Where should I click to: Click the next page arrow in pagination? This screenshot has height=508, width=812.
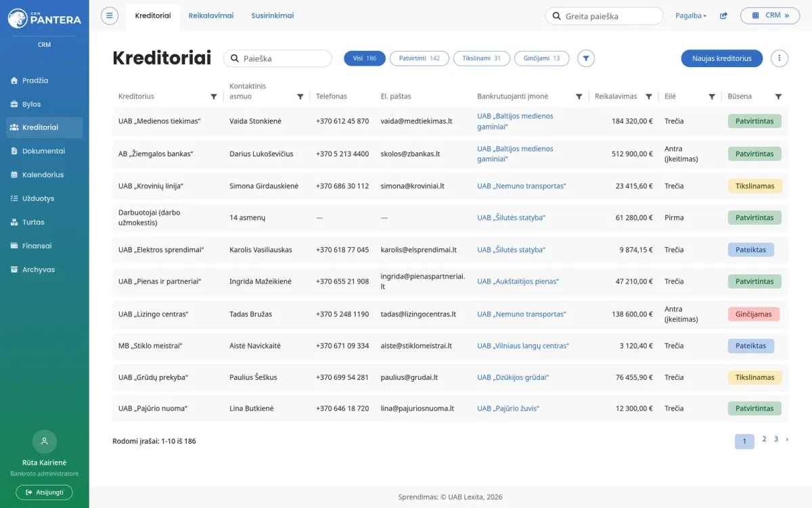tap(787, 439)
